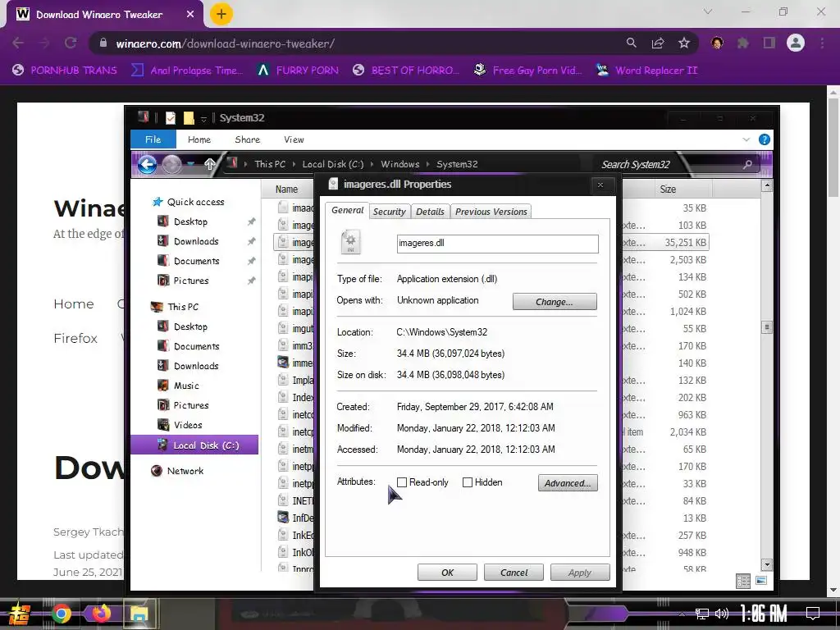
Task: Select This PC in the address breadcrumb
Action: coord(270,164)
